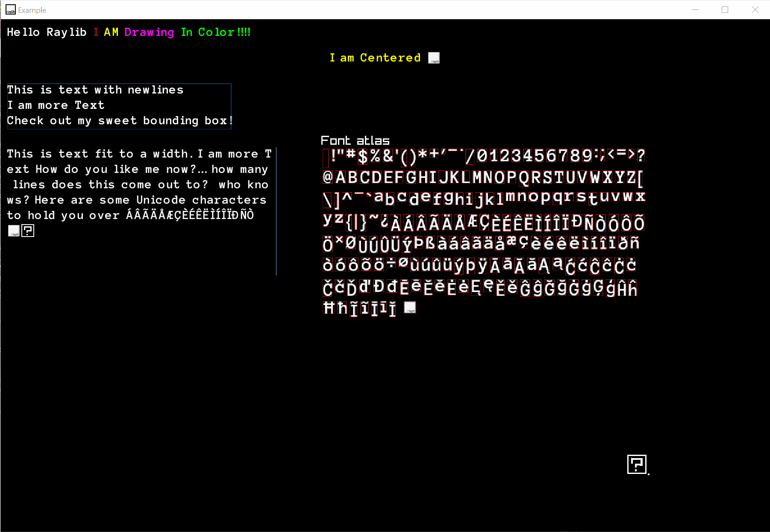The height and width of the screenshot is (532, 770).
Task: Click the '$' glyph in font atlas
Action: pos(363,156)
